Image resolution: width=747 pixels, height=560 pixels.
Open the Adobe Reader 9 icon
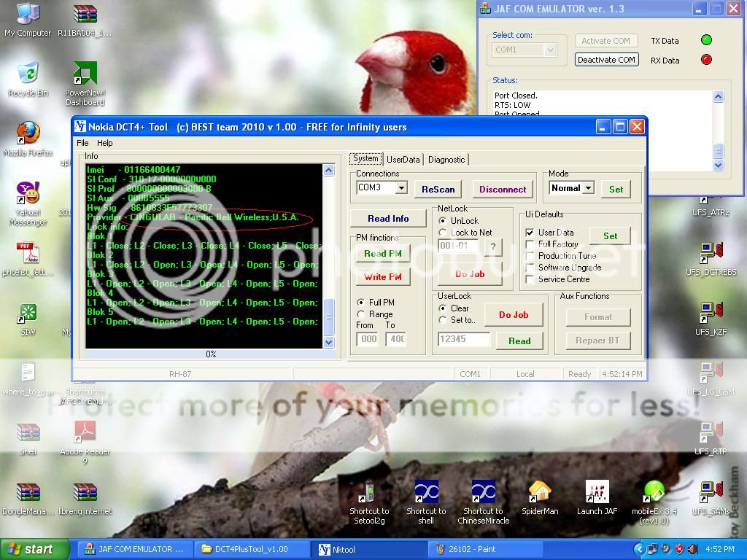85,433
